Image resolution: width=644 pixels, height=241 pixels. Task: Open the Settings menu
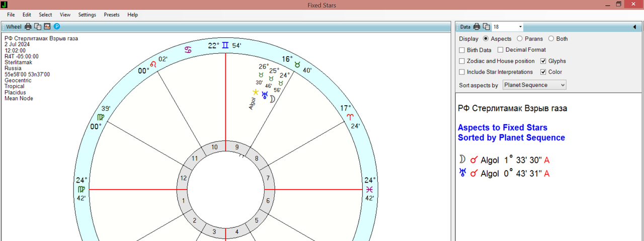click(87, 15)
